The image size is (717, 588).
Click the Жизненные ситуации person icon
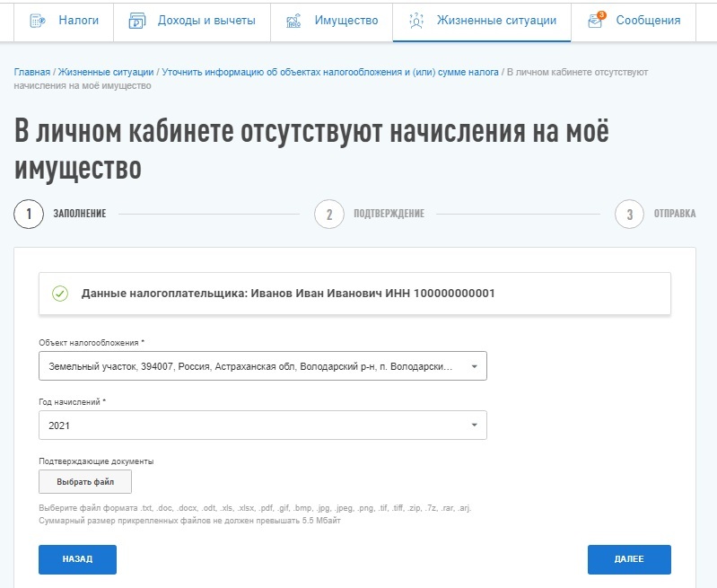(416, 21)
